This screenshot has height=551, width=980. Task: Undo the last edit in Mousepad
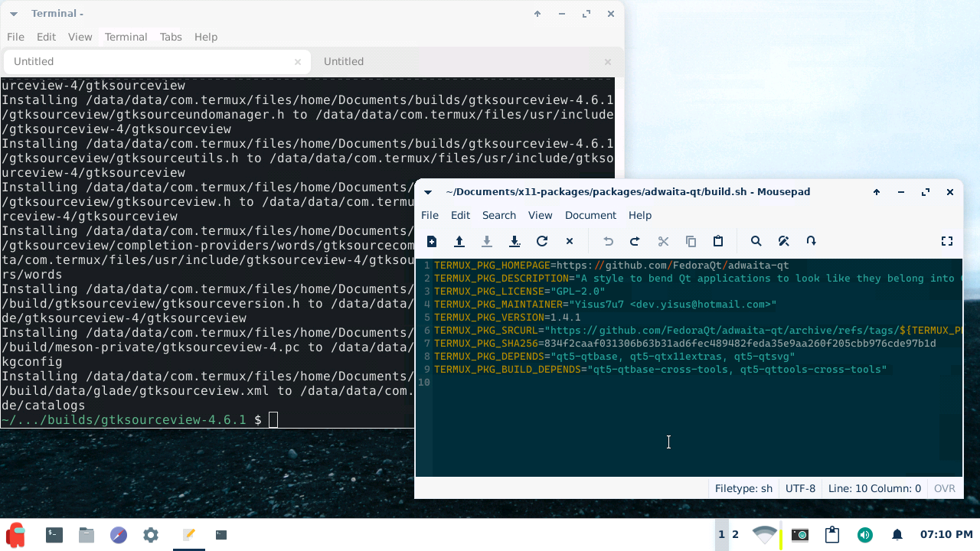[607, 241]
